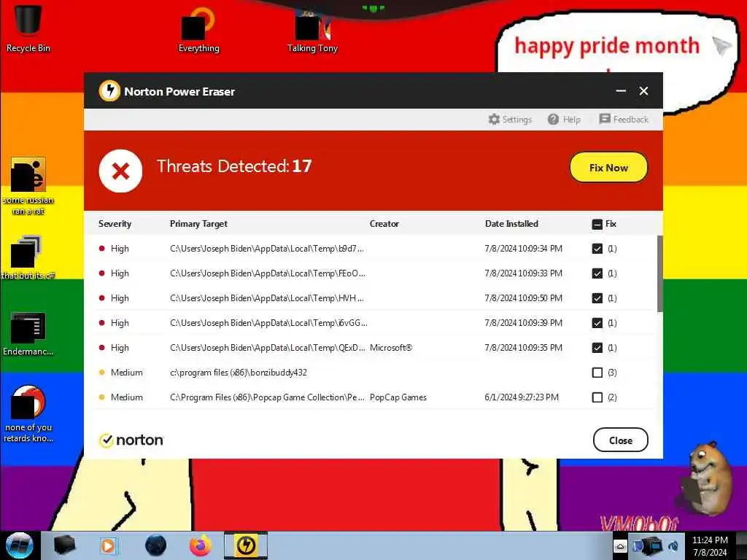Sort by Primary Target column header
This screenshot has width=747, height=560.
click(x=198, y=224)
